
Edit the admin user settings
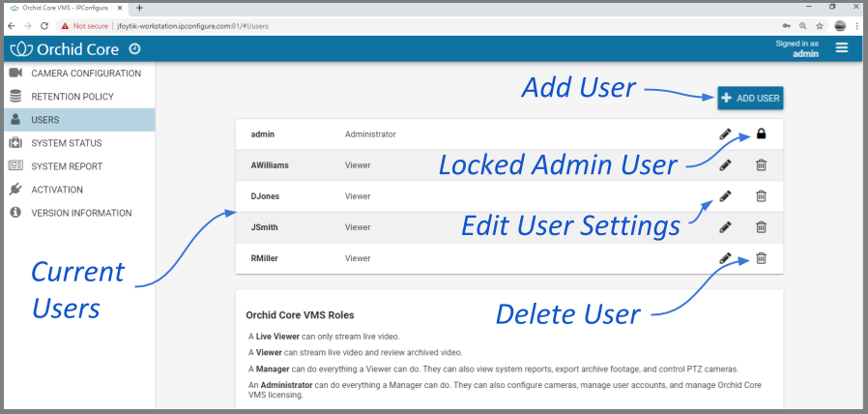tap(725, 134)
